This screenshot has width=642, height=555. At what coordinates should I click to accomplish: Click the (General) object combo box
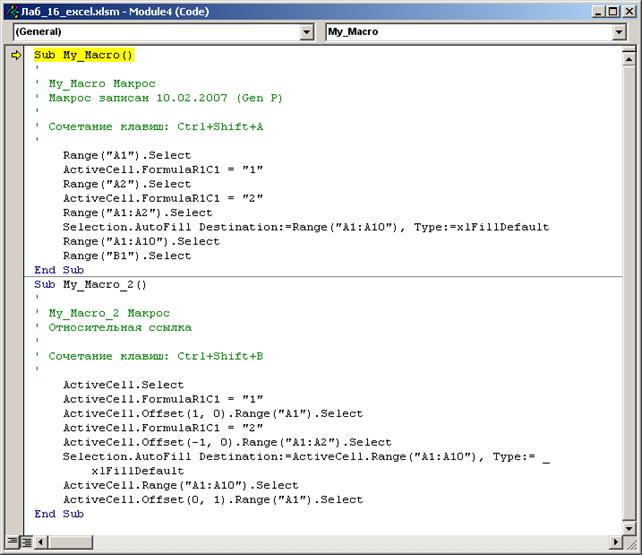[163, 32]
